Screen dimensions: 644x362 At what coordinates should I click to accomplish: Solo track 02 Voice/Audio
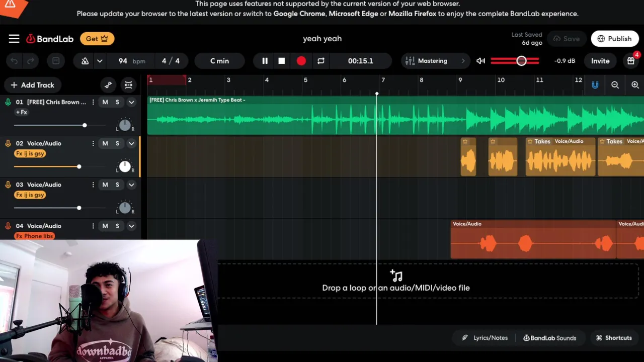tap(117, 143)
